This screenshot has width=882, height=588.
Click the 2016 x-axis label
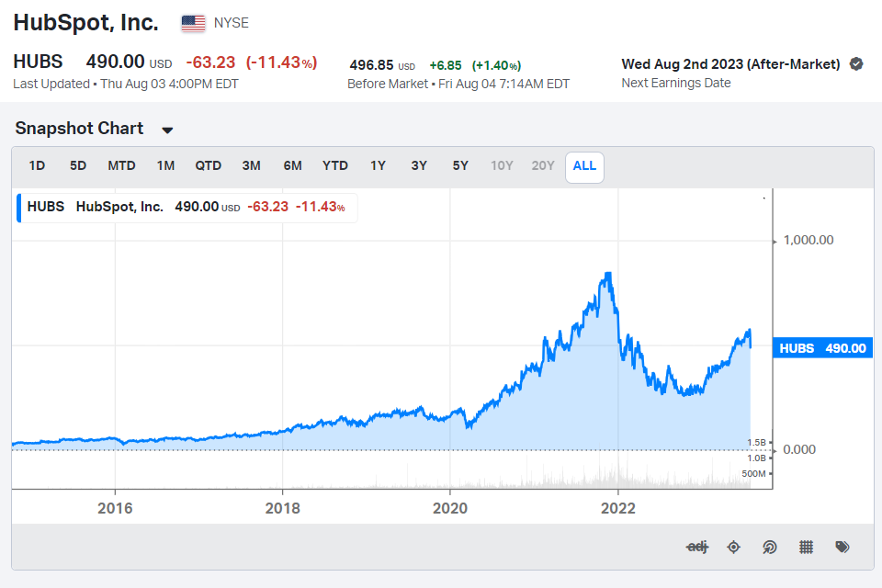115,509
